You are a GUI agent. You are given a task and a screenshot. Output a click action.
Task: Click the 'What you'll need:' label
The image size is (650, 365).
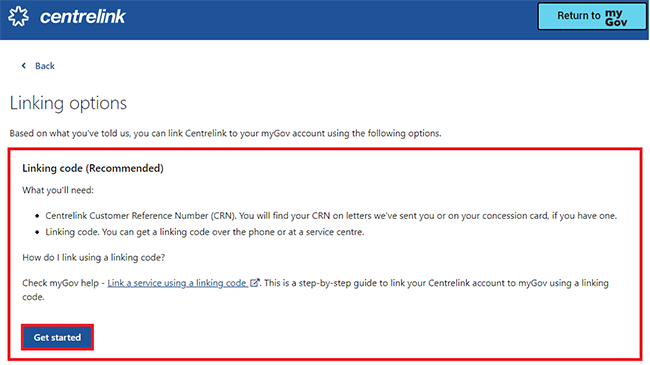point(58,190)
